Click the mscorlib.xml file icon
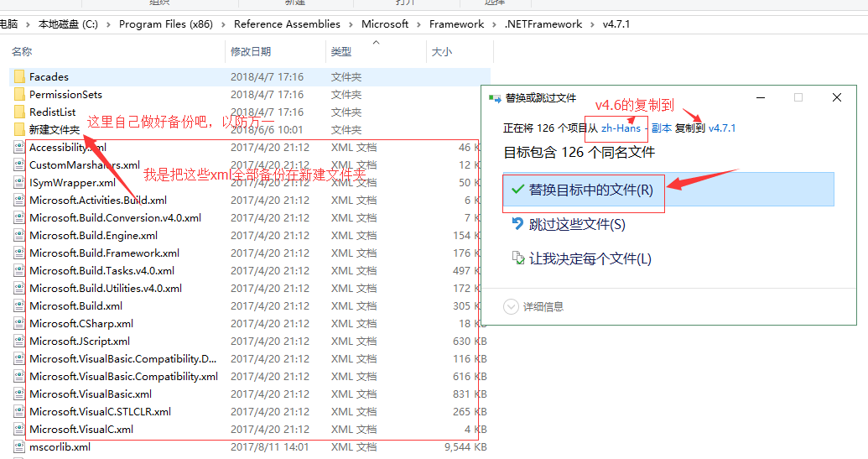This screenshot has width=868, height=459. (19, 446)
